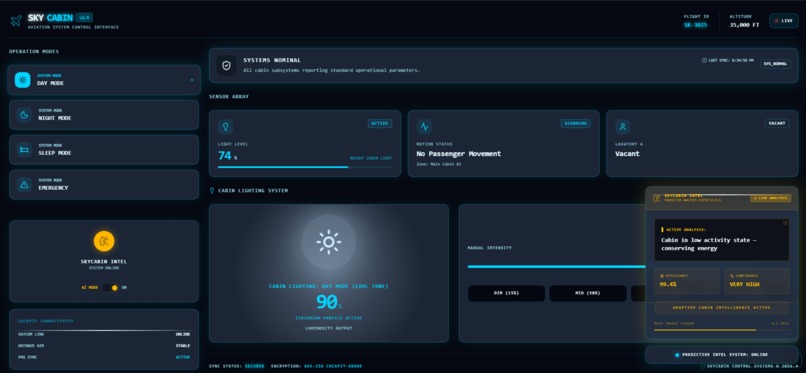Click the large sun icon in lighting panel
This screenshot has height=373, width=806.
(x=328, y=241)
